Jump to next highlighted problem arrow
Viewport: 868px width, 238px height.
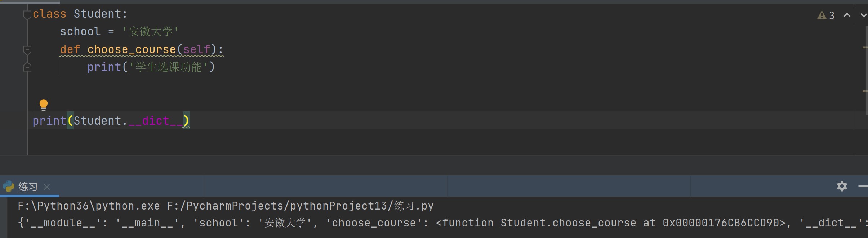[863, 15]
